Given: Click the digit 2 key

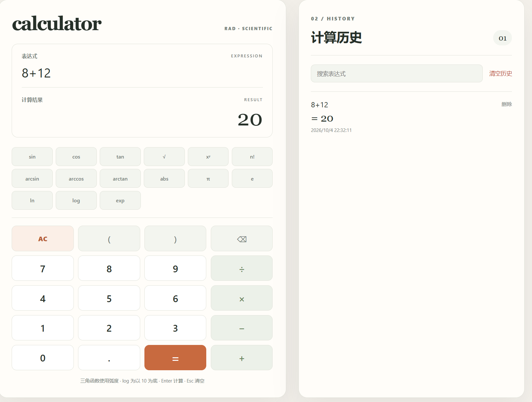Looking at the screenshot, I should pos(109,328).
